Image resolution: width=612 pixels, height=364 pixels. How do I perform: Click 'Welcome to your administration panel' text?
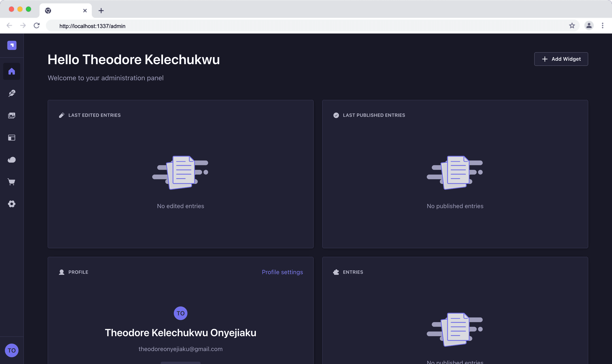[x=106, y=78]
